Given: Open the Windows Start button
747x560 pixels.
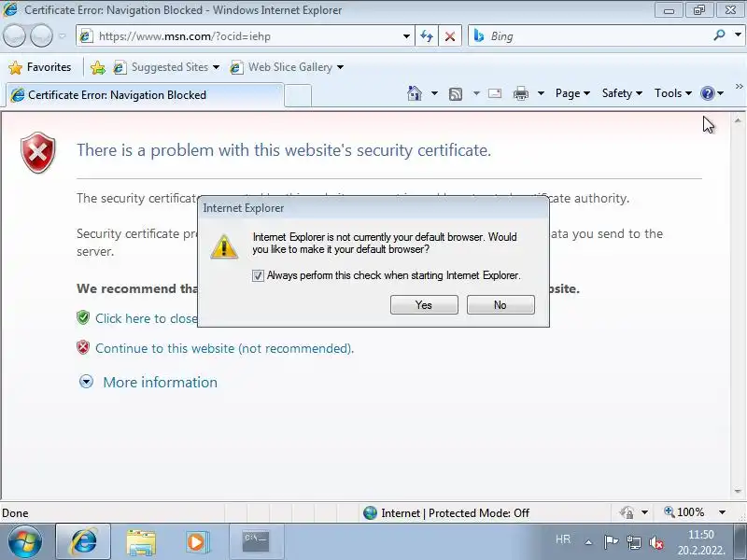Looking at the screenshot, I should tap(25, 542).
